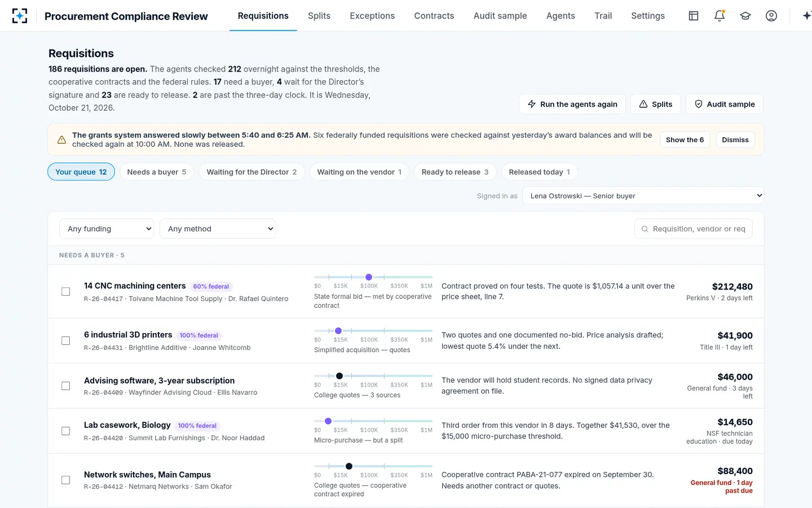Click requisition number R-26-04409
Screen dimensions: 812x508
[103, 393]
